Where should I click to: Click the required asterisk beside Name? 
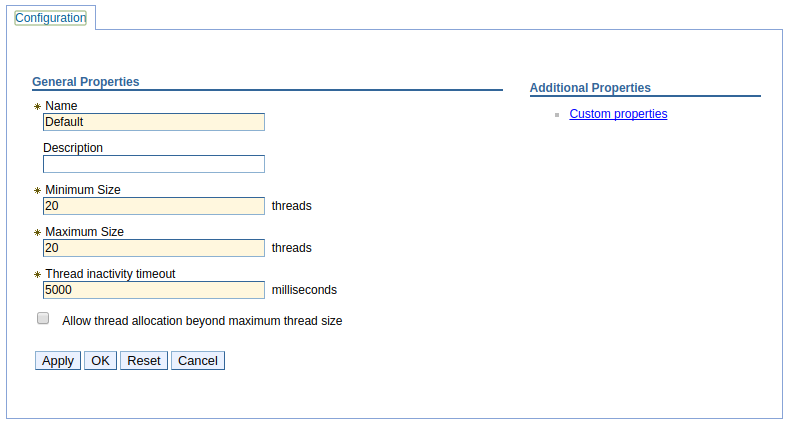(x=37, y=106)
